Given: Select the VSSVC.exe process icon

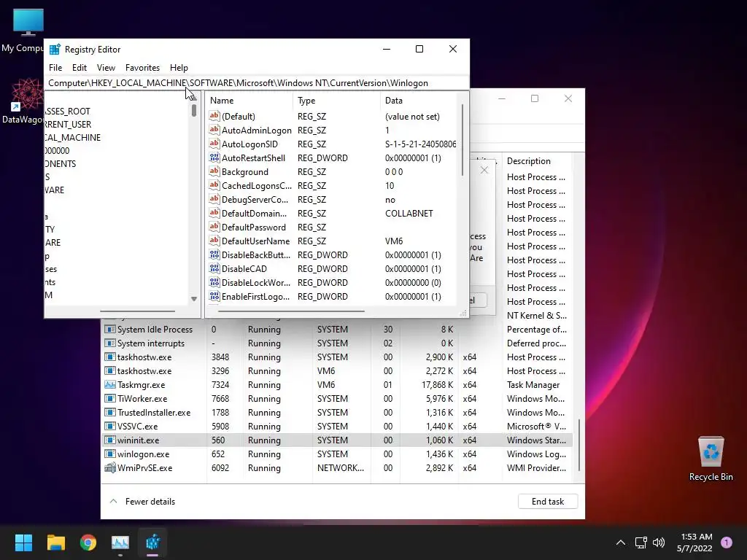Looking at the screenshot, I should pos(110,426).
